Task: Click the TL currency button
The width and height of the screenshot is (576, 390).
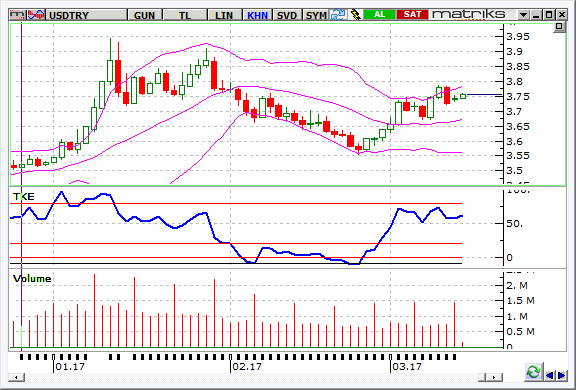Action: tap(185, 15)
